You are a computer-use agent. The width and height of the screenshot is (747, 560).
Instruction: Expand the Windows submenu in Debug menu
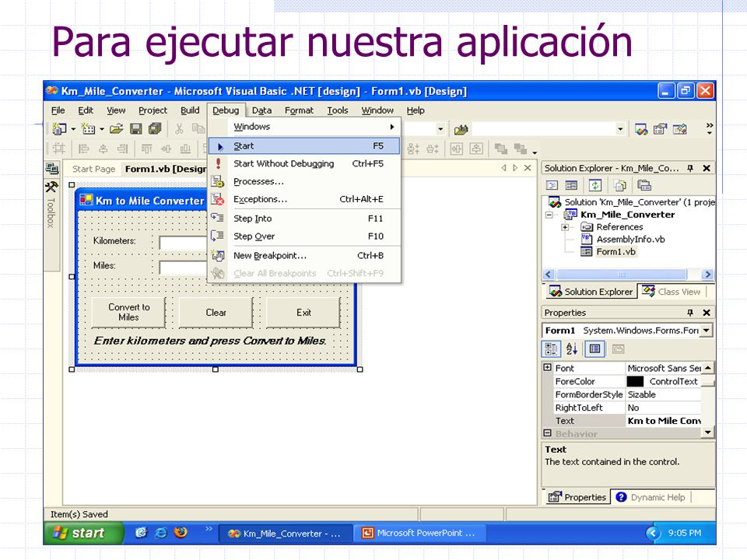click(x=304, y=127)
